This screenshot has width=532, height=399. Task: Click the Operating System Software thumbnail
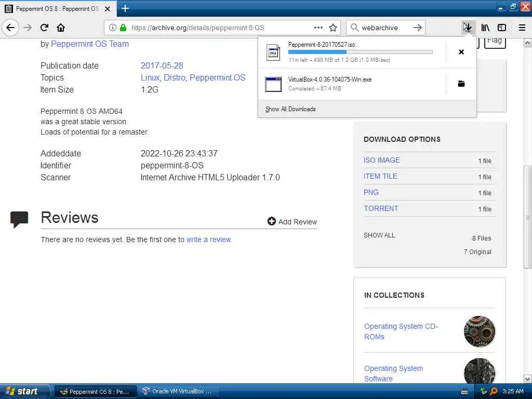tap(480, 371)
